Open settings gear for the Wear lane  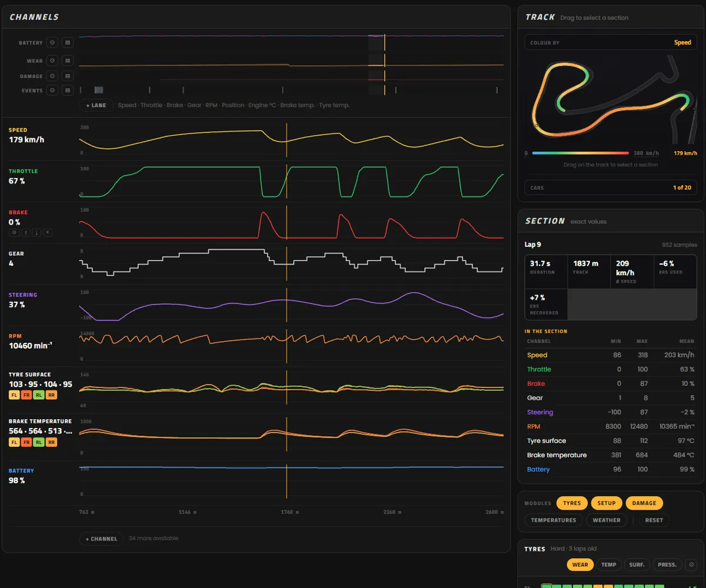coord(52,61)
